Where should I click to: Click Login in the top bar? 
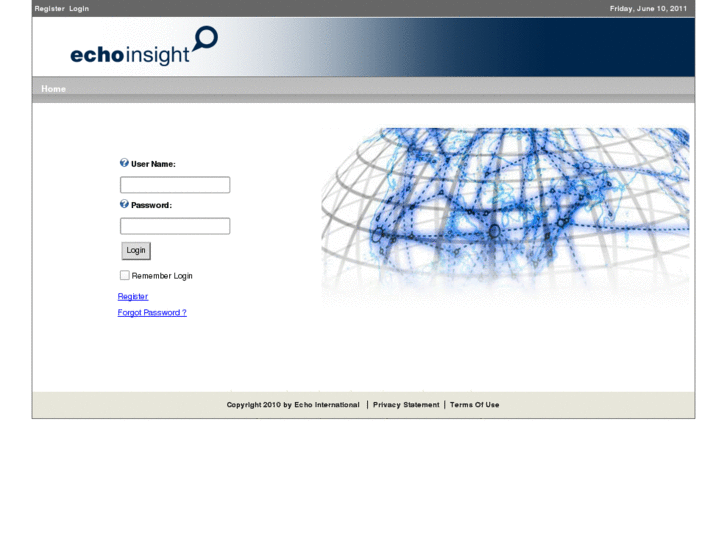tap(79, 9)
